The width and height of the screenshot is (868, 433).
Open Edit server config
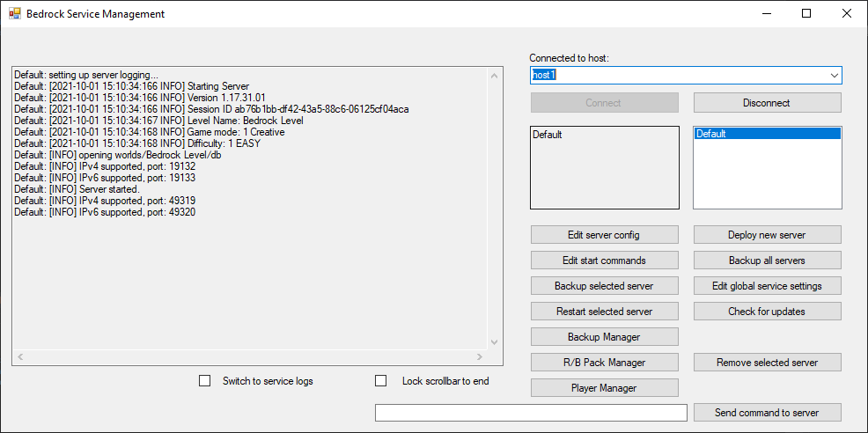[604, 235]
